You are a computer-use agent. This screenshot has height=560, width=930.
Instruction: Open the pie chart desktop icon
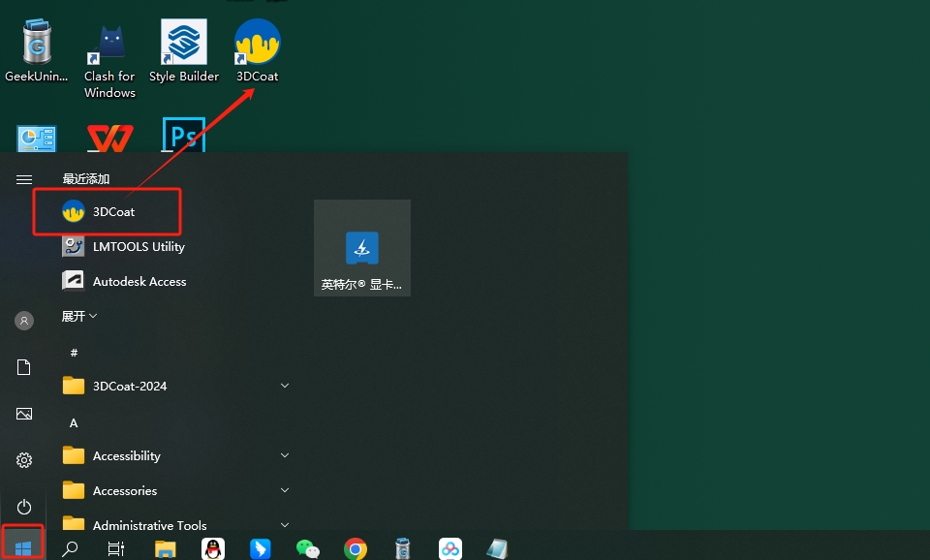pos(37,139)
